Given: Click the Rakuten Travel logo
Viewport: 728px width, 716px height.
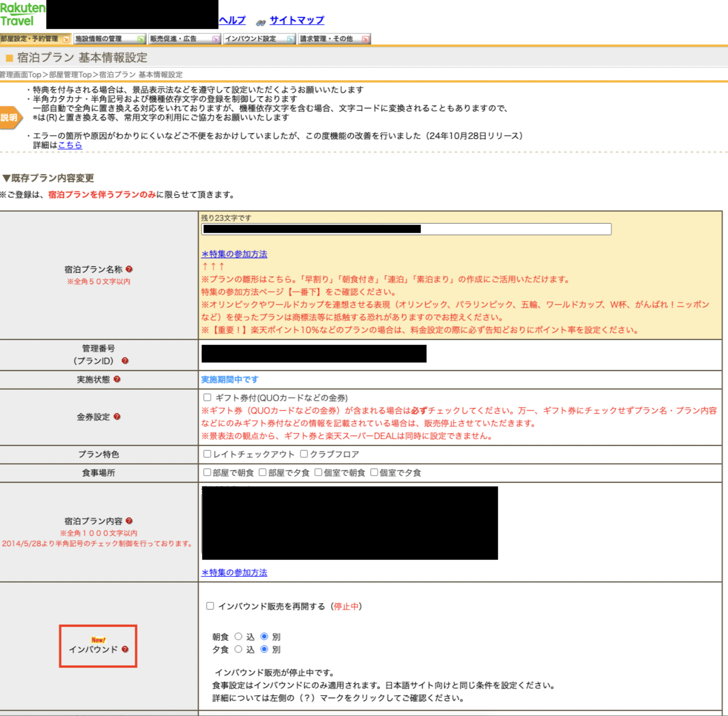Looking at the screenshot, I should point(23,14).
